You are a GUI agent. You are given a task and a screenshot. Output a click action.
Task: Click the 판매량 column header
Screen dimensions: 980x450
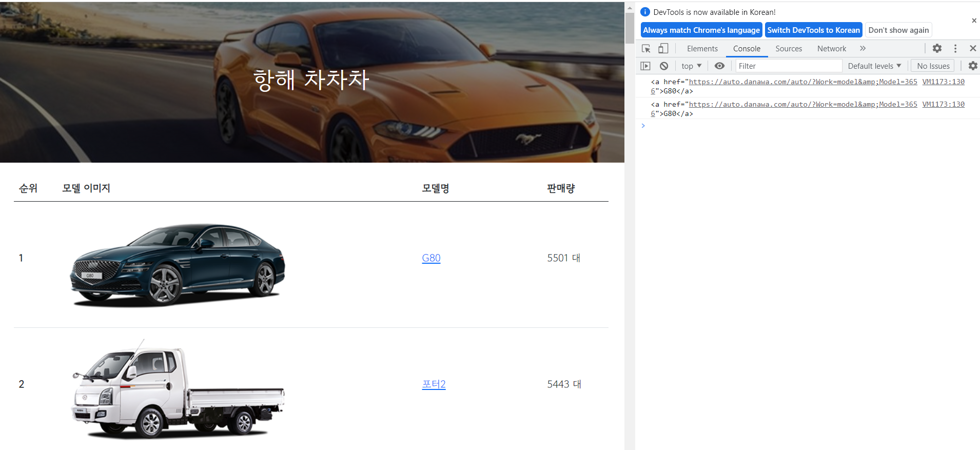(x=561, y=188)
